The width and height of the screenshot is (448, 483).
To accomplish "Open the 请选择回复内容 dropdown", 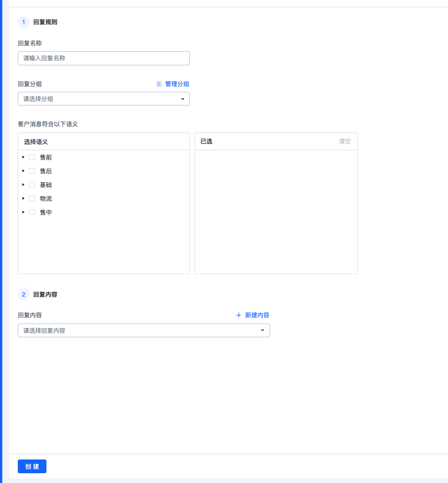I will (144, 330).
